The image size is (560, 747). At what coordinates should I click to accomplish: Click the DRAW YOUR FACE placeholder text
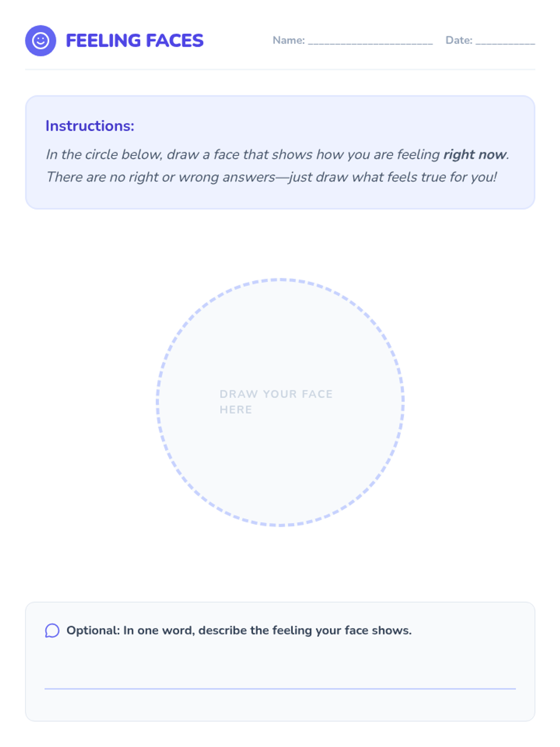(276, 394)
